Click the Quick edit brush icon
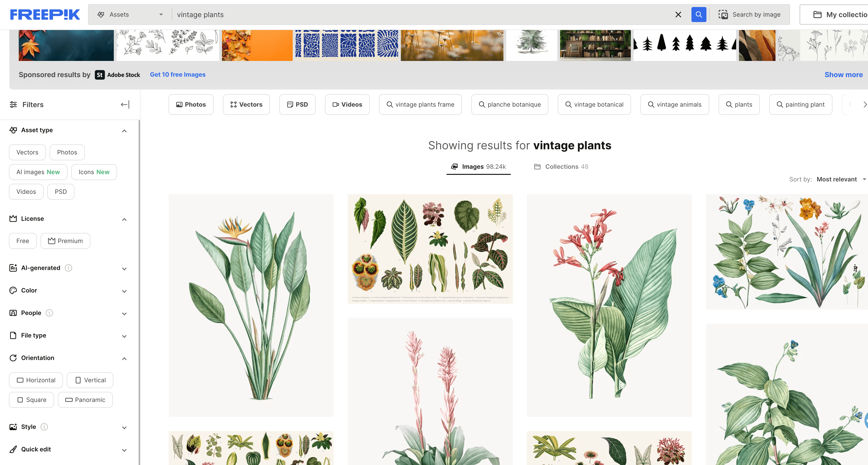Image resolution: width=868 pixels, height=465 pixels. (x=13, y=449)
